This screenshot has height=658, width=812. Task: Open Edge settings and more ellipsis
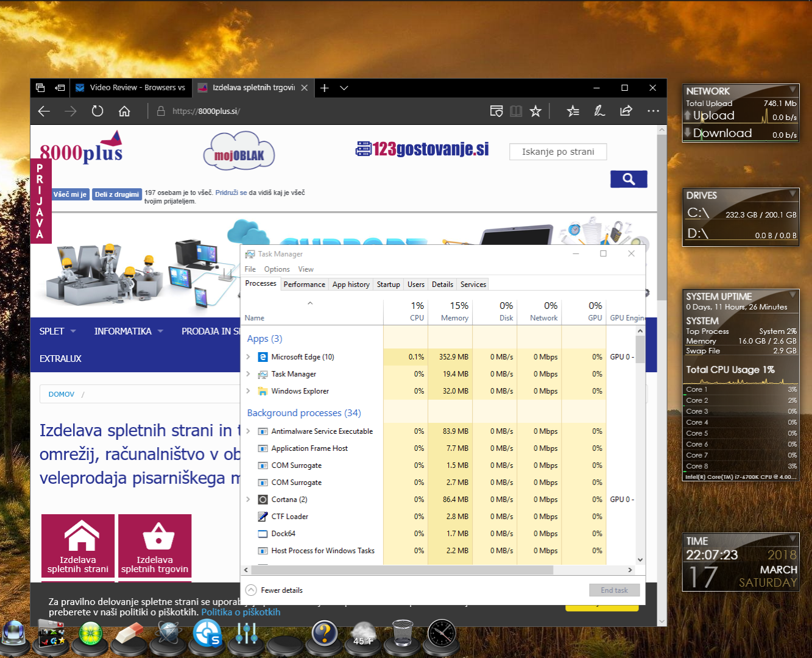pos(653,111)
